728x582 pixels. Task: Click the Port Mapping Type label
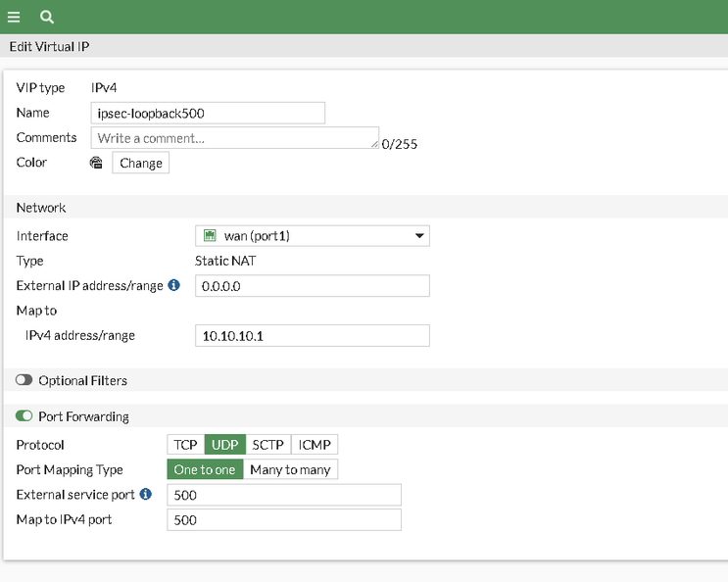pos(70,469)
